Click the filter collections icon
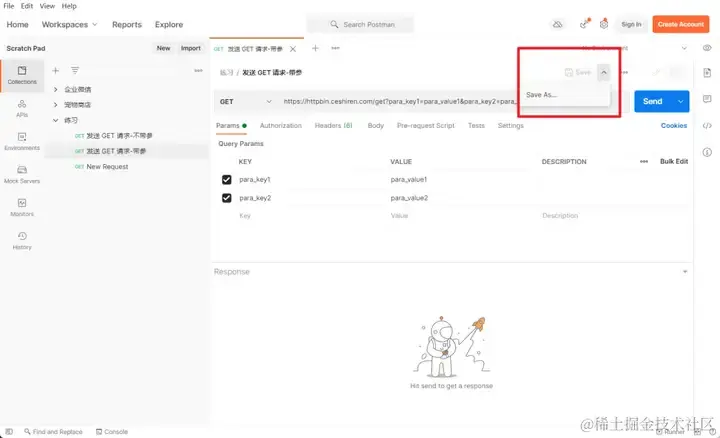Screen dimensions: 720x438 pyautogui.click(x=75, y=70)
